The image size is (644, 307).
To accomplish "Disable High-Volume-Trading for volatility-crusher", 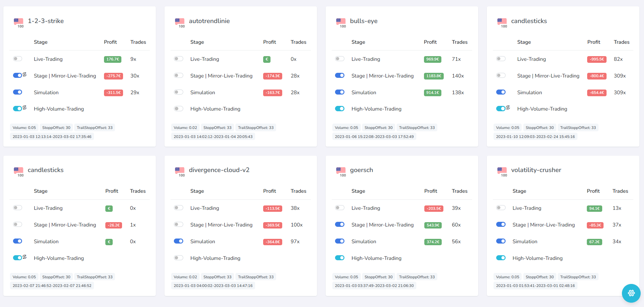I will pos(501,258).
